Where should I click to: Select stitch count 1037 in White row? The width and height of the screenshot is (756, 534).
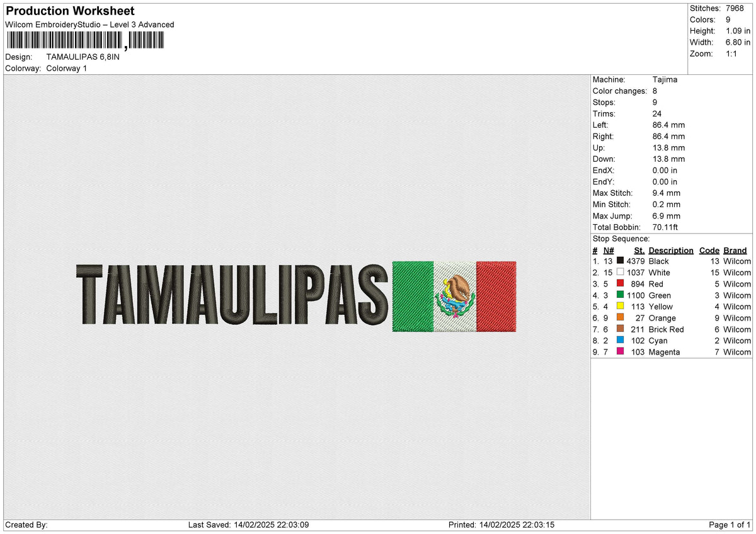tap(635, 273)
